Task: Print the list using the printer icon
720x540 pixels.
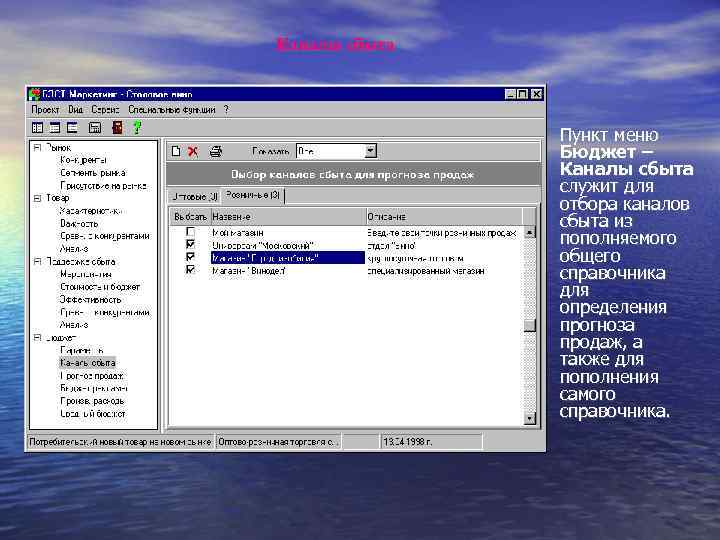Action: 216,151
